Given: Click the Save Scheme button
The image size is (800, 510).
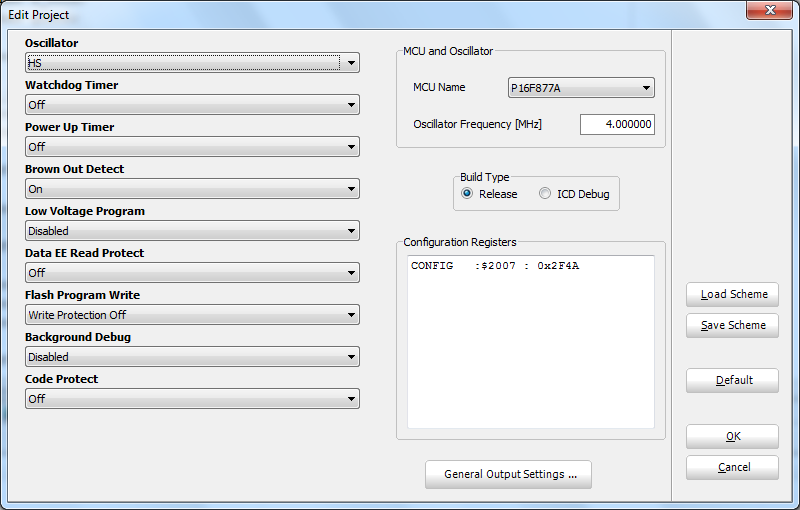Looking at the screenshot, I should 732,325.
